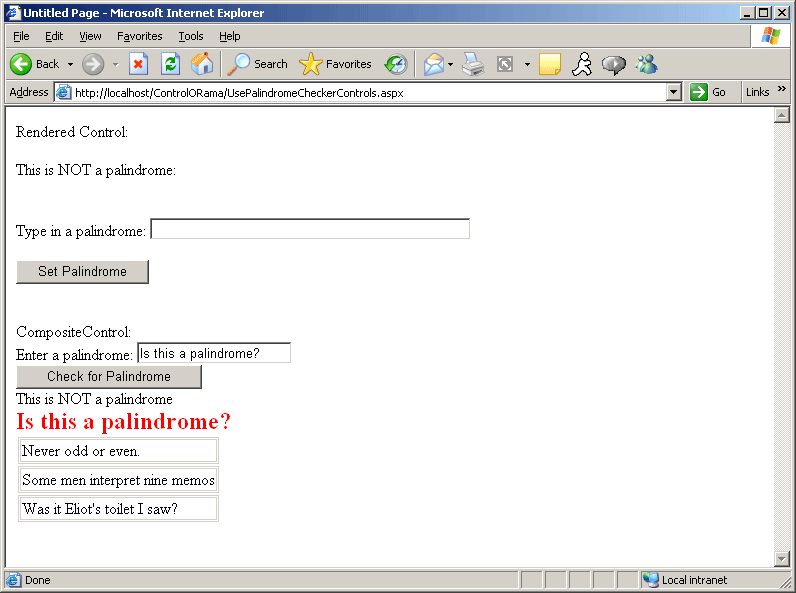Open the Mail envelope icon

coord(434,64)
